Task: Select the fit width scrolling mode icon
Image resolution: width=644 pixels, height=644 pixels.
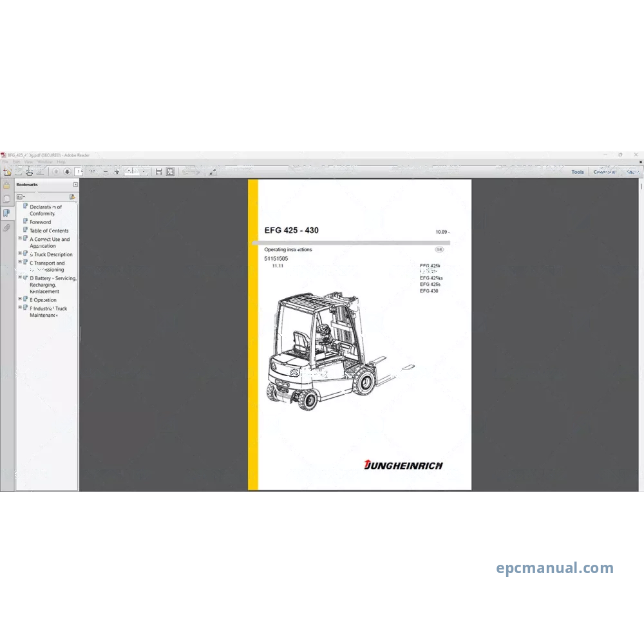Action: 159,172
